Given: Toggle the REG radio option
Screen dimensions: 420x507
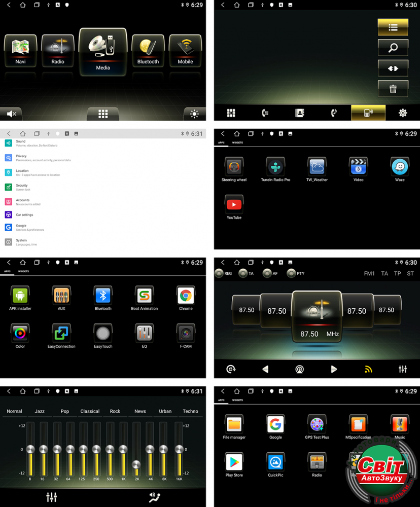Looking at the screenshot, I should (x=219, y=273).
